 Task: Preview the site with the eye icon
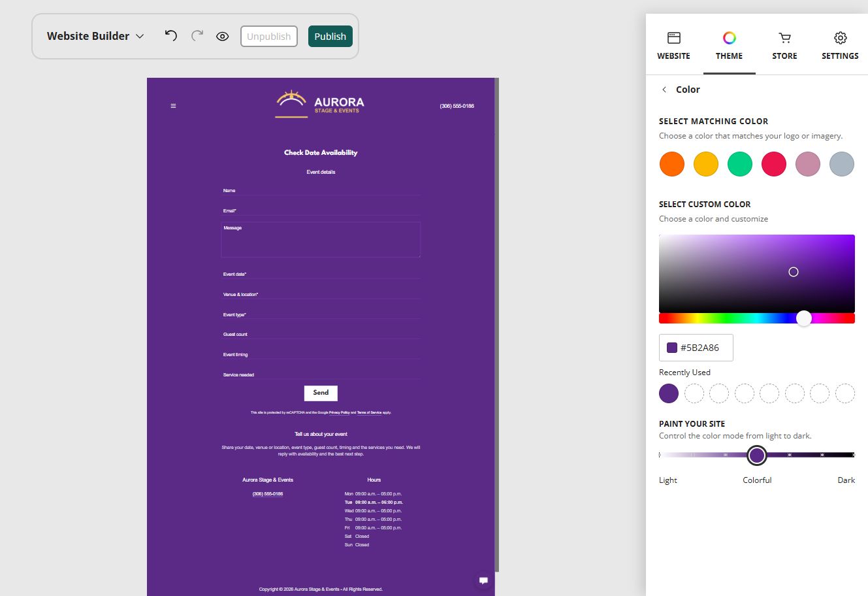(x=223, y=37)
